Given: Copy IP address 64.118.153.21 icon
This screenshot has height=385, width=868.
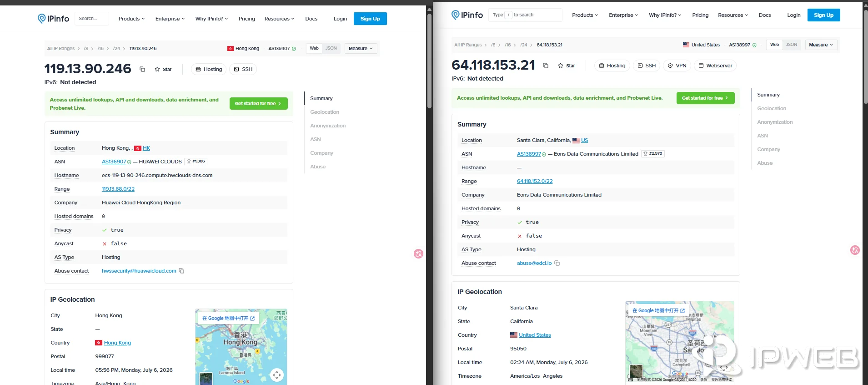Looking at the screenshot, I should coord(546,66).
